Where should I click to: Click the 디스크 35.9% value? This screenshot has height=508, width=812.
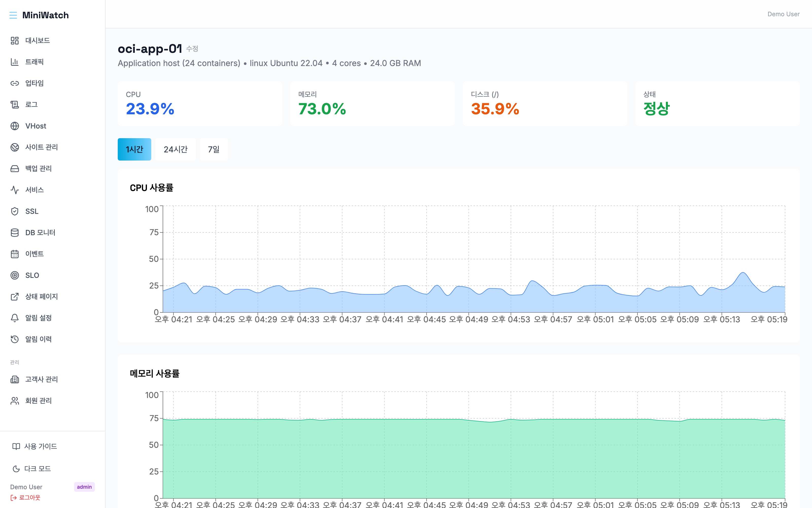(x=495, y=109)
